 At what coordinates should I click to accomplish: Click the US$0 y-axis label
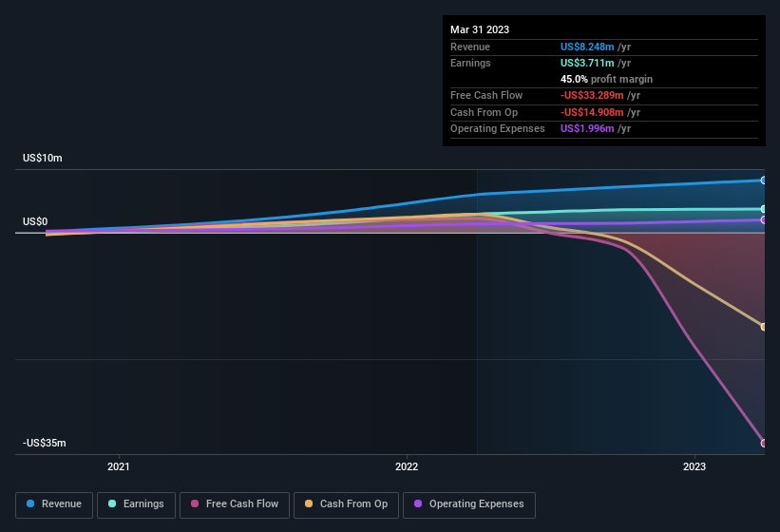[35, 221]
